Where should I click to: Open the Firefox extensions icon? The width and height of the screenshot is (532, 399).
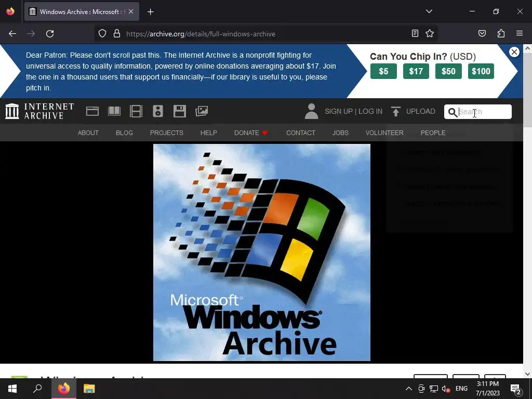click(501, 33)
